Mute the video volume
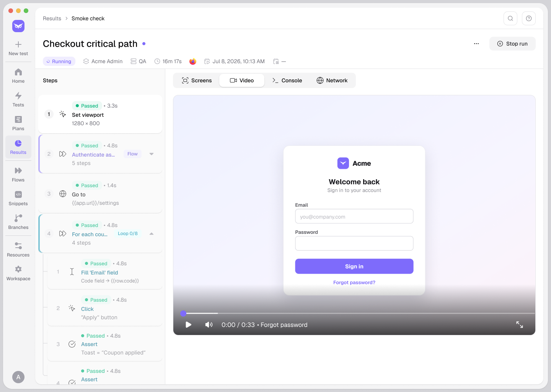 pos(209,325)
